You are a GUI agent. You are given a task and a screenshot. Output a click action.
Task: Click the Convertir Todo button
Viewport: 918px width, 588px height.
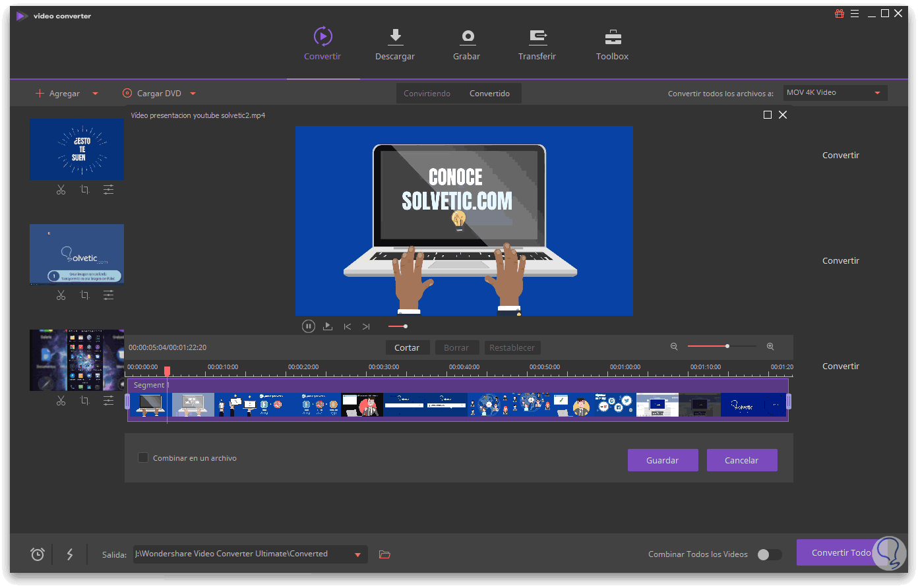(x=841, y=553)
